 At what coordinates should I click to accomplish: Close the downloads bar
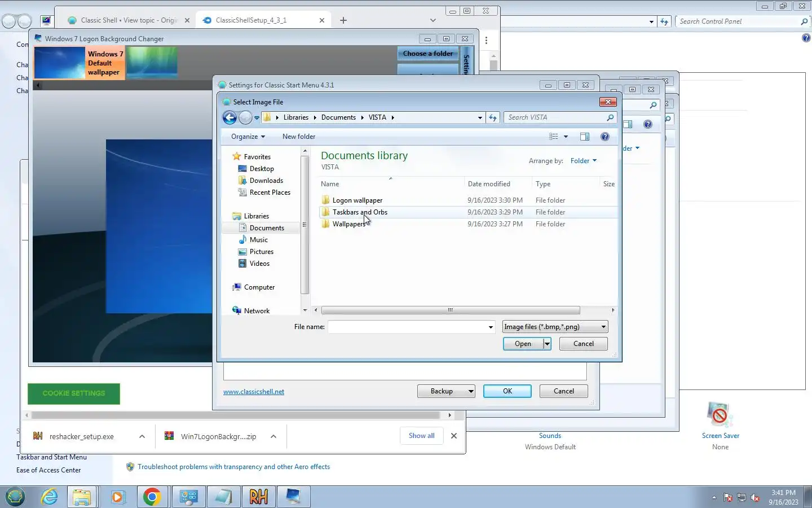click(454, 436)
